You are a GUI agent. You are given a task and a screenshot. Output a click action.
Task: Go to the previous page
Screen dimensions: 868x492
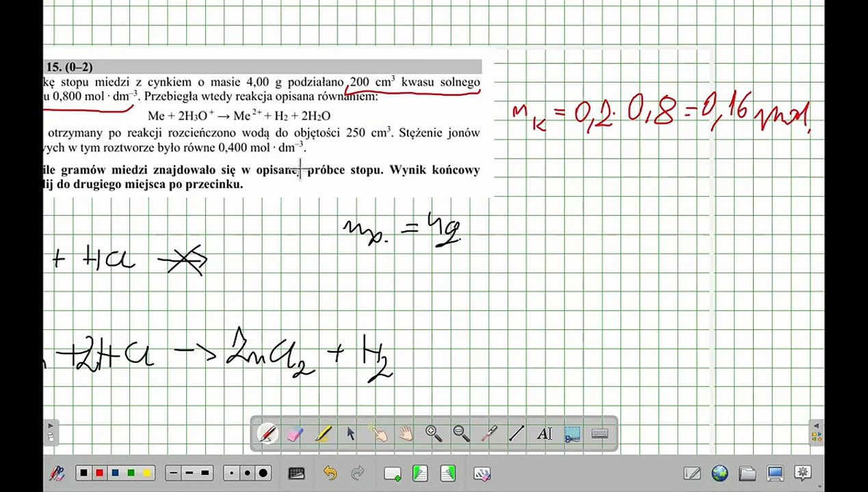pyautogui.click(x=420, y=473)
